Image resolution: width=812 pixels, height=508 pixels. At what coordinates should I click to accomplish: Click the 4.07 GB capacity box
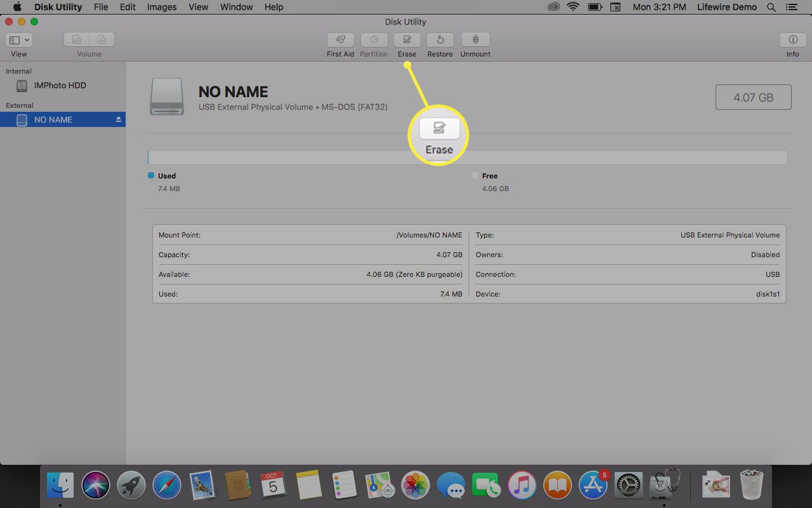[x=754, y=98]
